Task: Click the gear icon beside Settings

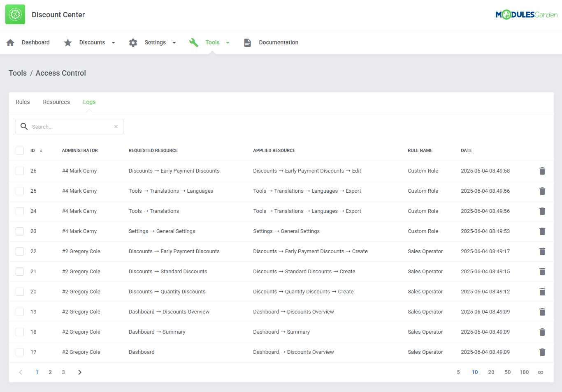Action: click(133, 42)
